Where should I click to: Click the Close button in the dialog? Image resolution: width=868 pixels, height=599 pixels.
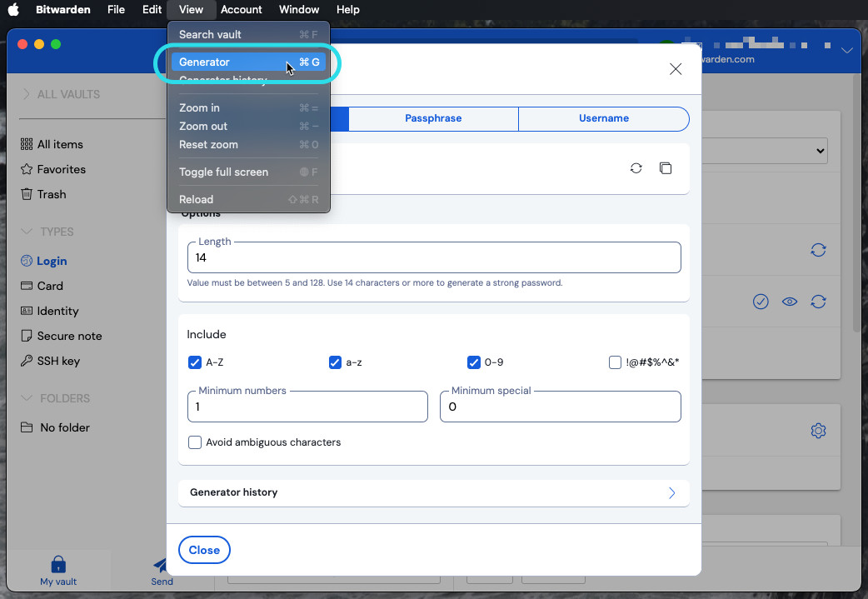coord(204,550)
